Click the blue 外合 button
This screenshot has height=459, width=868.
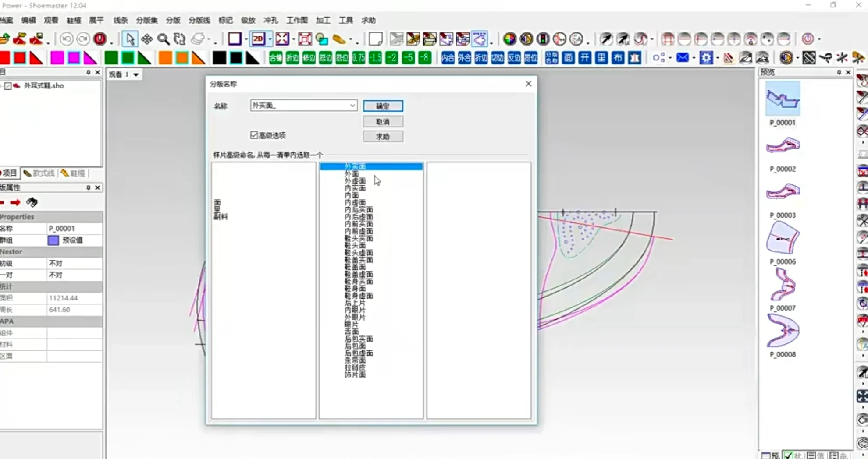[464, 57]
